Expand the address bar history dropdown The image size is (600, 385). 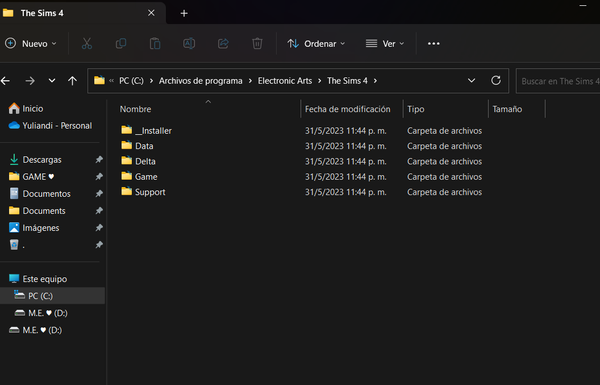click(x=471, y=81)
